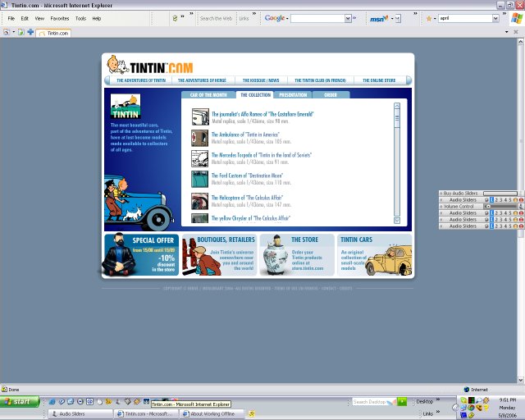Open The Tintin Club nav item
The height and width of the screenshot is (420, 525).
[320, 80]
